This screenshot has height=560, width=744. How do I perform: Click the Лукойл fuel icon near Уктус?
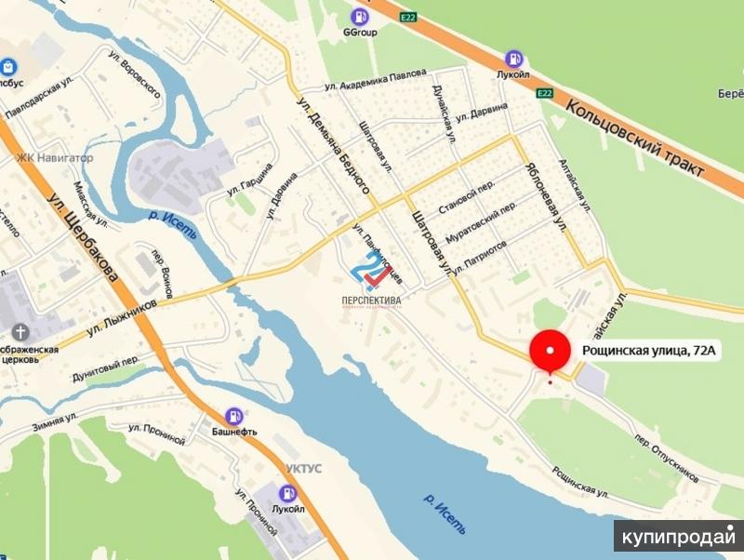(x=287, y=493)
